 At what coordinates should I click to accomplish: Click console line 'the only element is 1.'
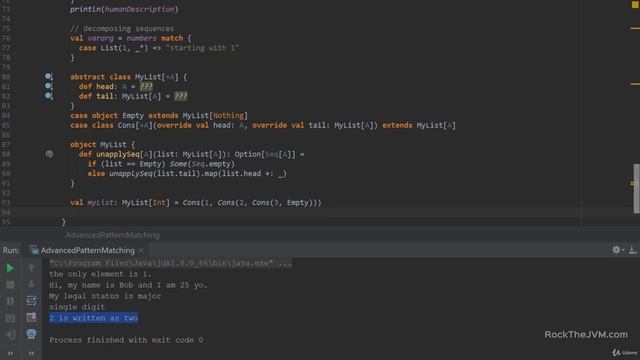click(x=100, y=274)
